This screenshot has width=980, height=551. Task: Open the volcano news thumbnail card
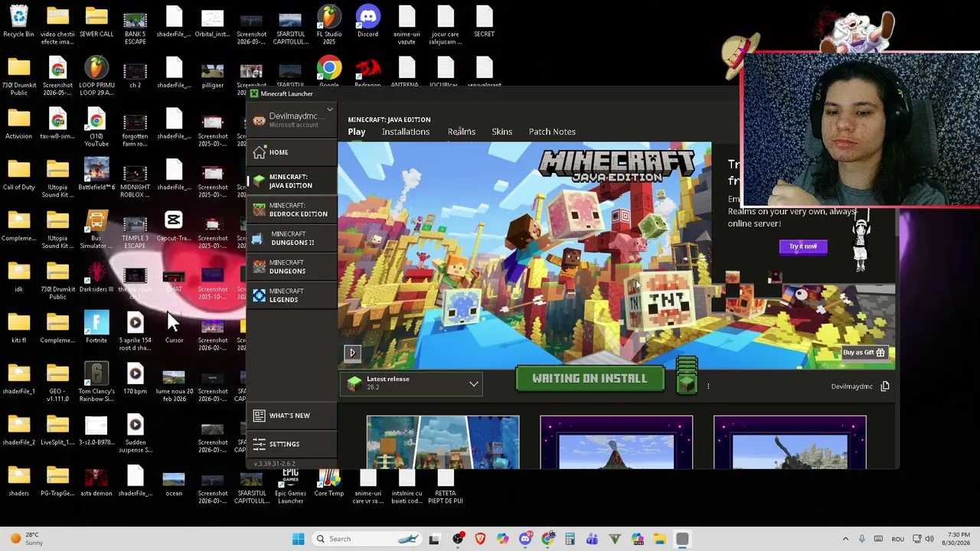[x=616, y=442]
